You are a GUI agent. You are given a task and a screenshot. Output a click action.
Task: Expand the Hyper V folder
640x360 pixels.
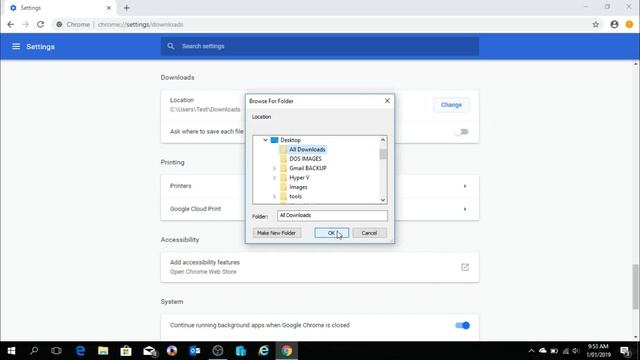(x=274, y=178)
